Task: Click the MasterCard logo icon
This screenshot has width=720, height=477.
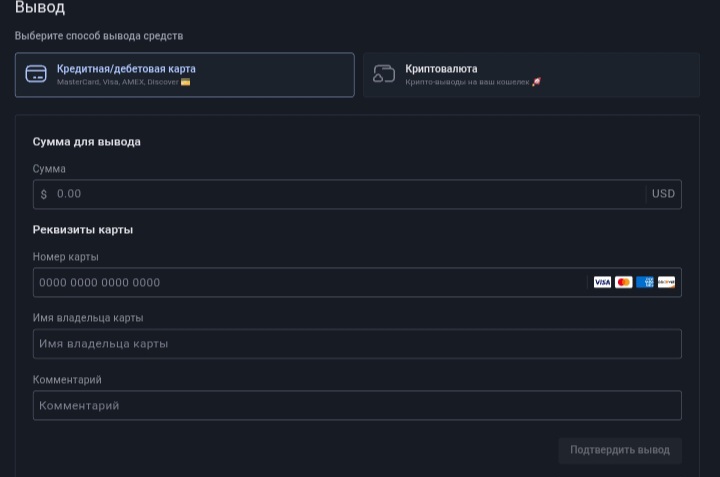Action: point(624,283)
